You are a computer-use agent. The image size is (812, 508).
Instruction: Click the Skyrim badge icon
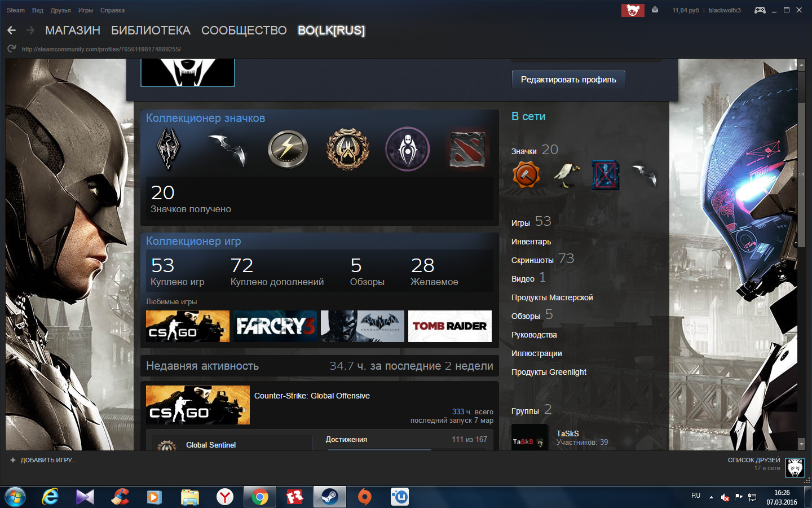coord(167,149)
